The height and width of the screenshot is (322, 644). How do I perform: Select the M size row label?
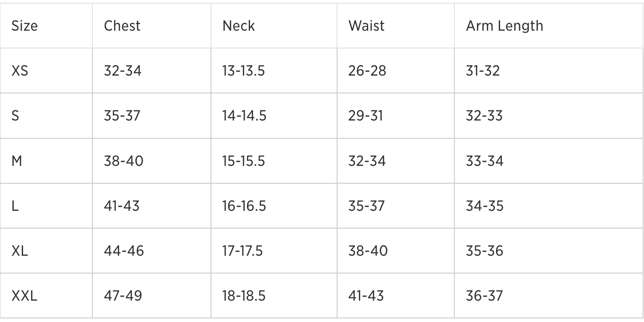pyautogui.click(x=17, y=161)
